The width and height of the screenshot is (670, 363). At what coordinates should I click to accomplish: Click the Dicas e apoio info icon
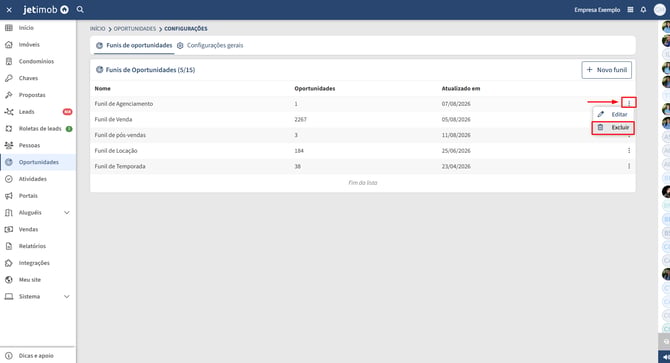(x=9, y=355)
